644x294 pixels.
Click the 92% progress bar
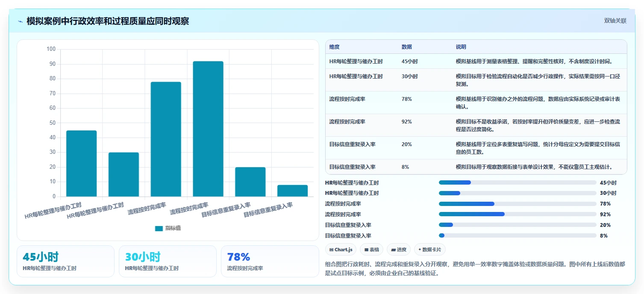(x=518, y=215)
